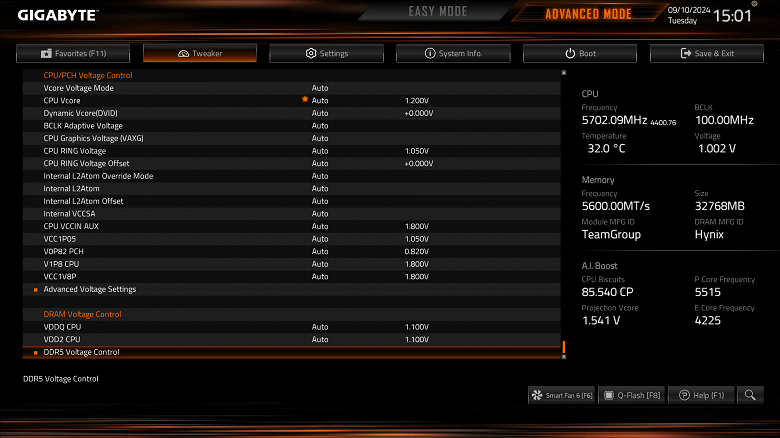780x438 pixels.
Task: Click the favorite star beside CPU Vcore
Action: click(x=305, y=100)
